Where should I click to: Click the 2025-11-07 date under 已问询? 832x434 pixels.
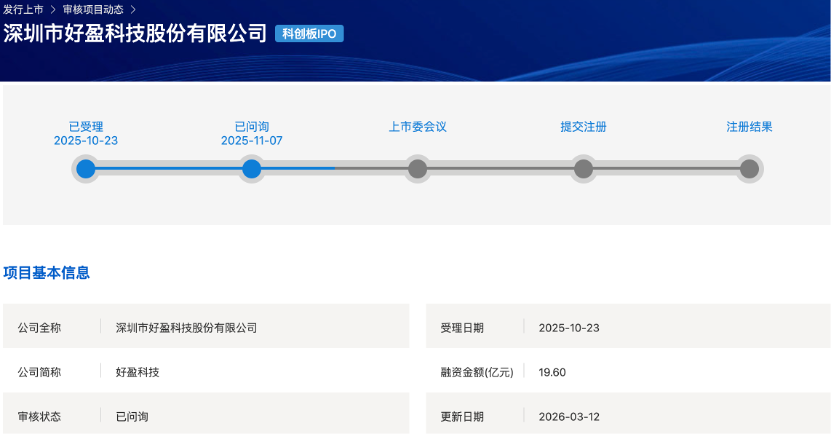[252, 141]
